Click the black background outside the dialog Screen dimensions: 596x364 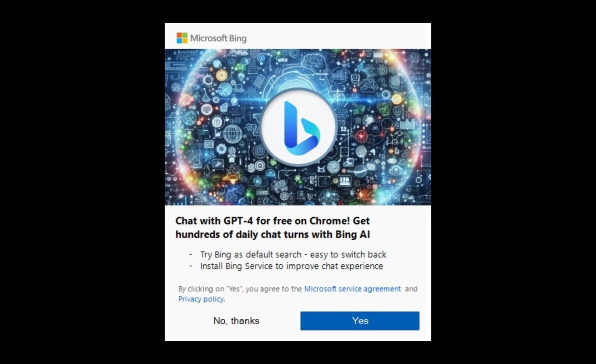click(82, 182)
